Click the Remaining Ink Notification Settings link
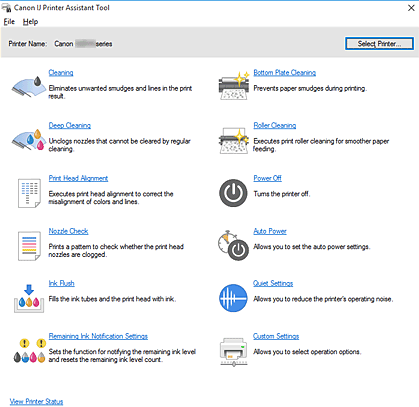Viewport: 419px width, 407px height. 98,336
